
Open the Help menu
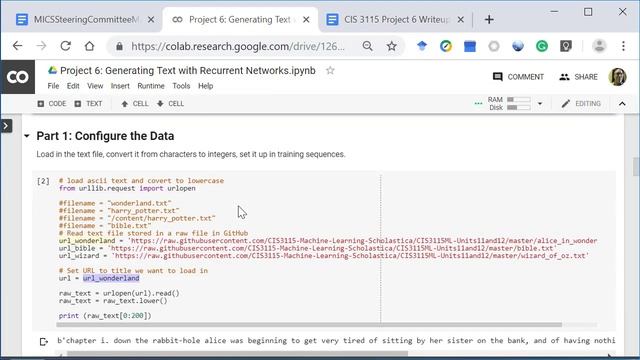(206, 86)
